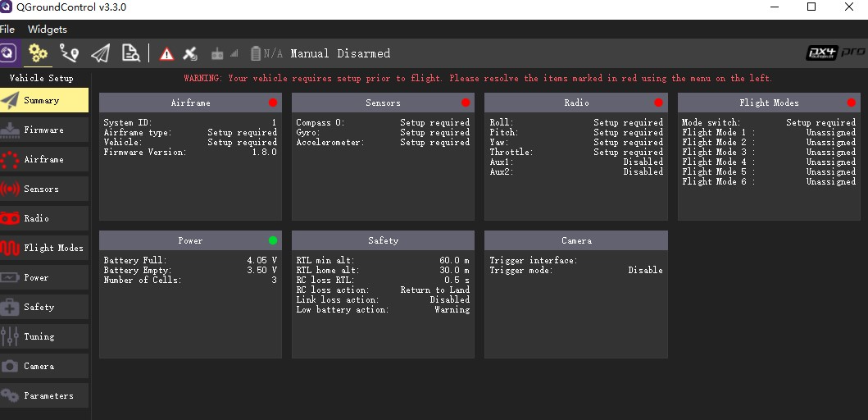Image resolution: width=868 pixels, height=420 pixels.
Task: Click the QGroundControl application settings icon
Action: 9,53
